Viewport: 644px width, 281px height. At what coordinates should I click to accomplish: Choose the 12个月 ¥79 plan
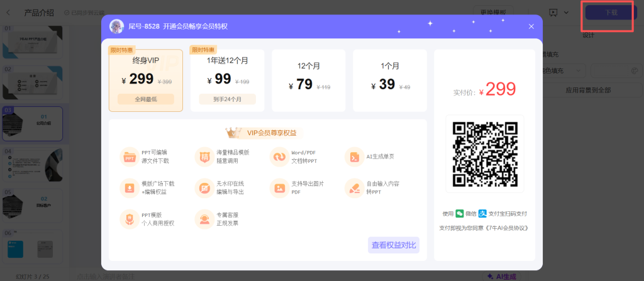tap(308, 80)
